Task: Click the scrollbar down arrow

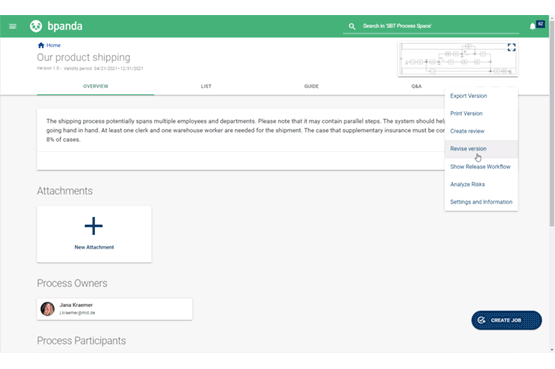Action: [x=552, y=350]
